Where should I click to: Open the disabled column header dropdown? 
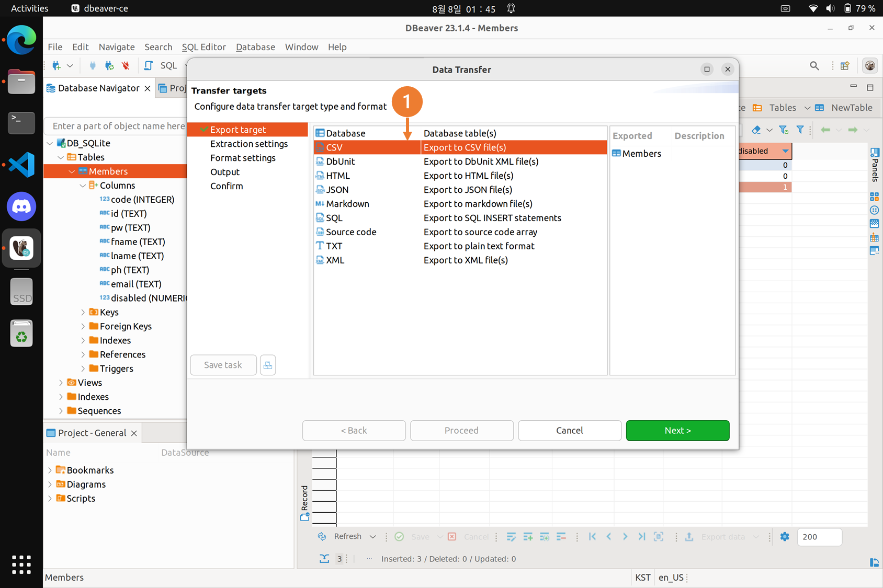point(785,151)
